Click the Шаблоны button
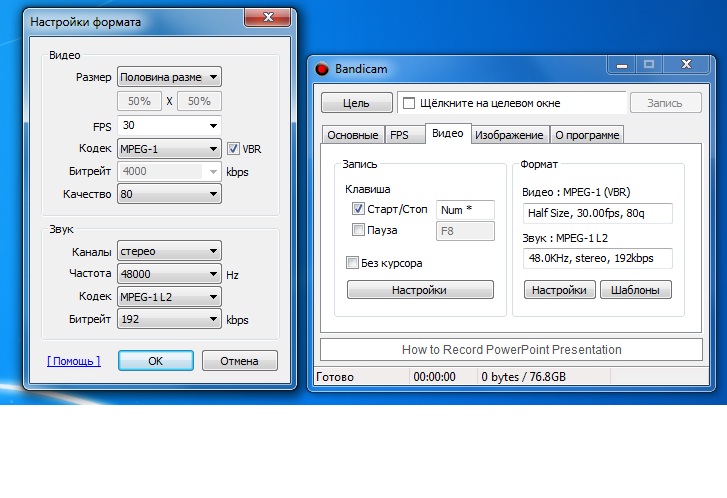Viewport: 727px width, 498px height. coord(636,290)
